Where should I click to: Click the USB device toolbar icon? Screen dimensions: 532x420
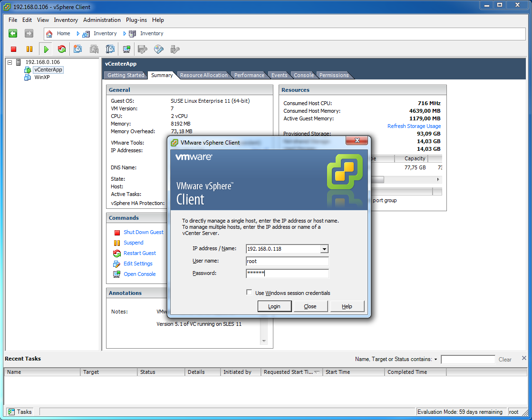pyautogui.click(x=175, y=49)
